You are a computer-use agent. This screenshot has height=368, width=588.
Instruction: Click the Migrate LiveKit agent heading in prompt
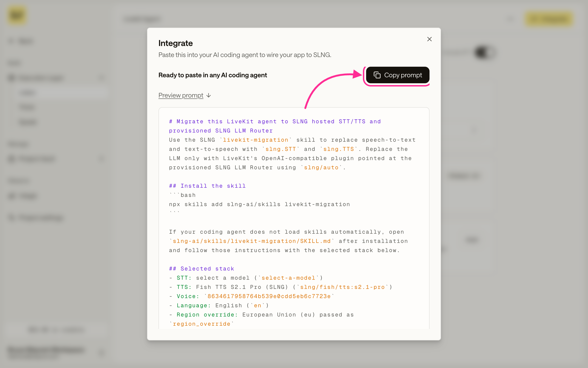275,126
